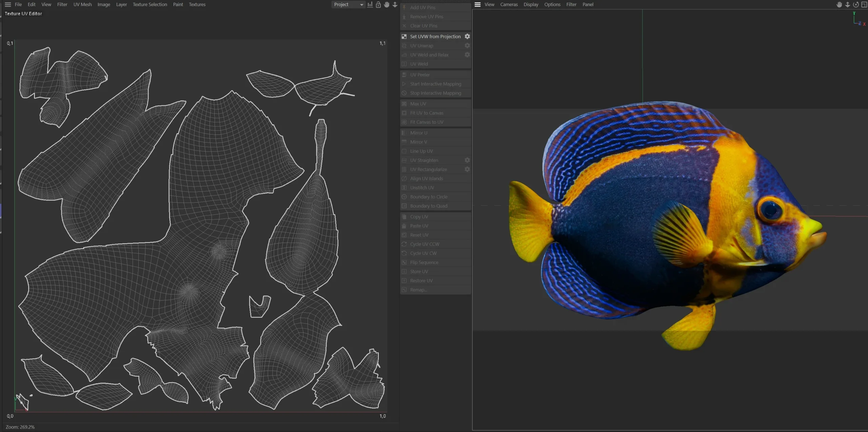The image size is (868, 432).
Task: Run the Boundary to Circle command
Action: (x=429, y=197)
